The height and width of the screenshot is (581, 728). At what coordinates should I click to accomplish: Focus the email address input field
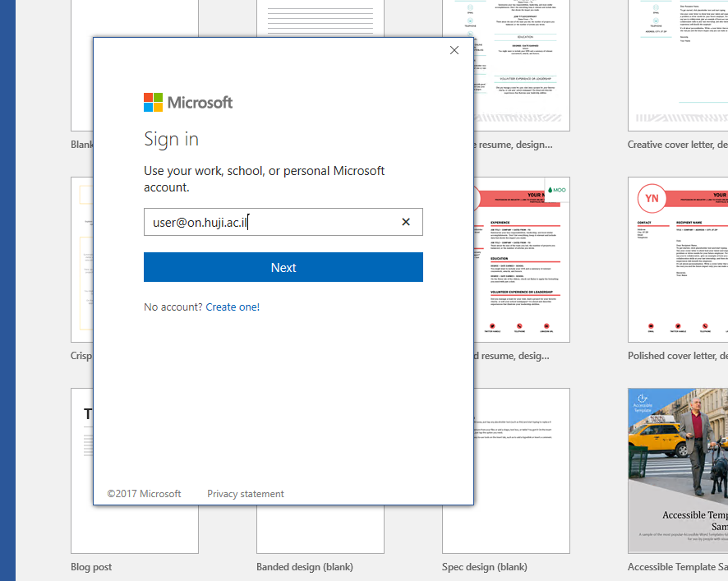[x=283, y=222]
